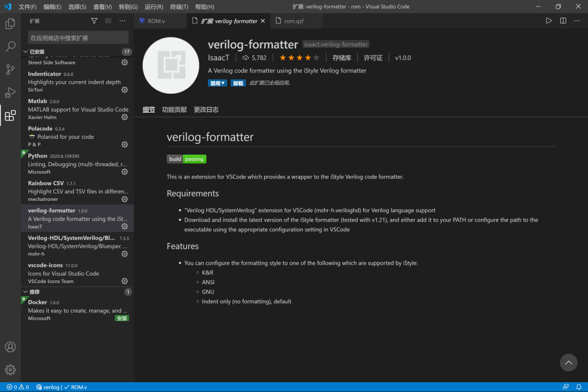Install the Docker extension
Screen dimensions: 588x392
122,318
